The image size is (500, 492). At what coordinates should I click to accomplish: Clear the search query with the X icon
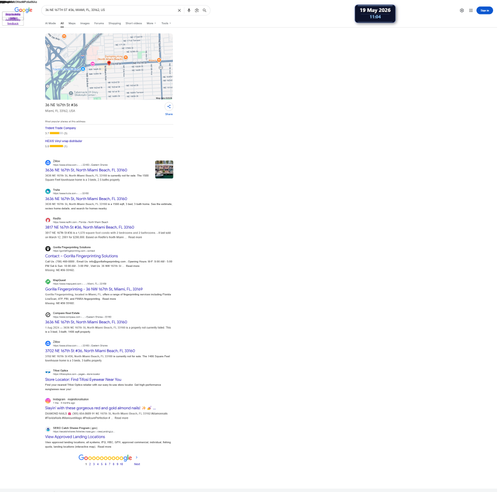pyautogui.click(x=179, y=10)
